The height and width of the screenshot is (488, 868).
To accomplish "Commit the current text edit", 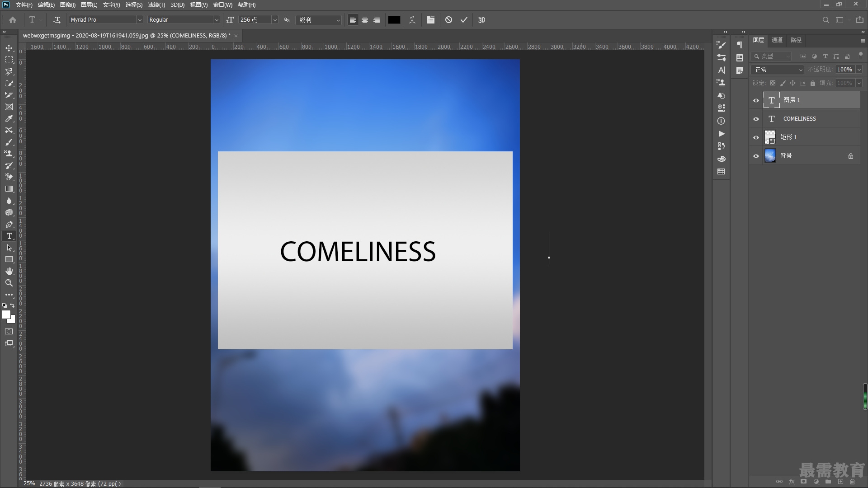I will tap(464, 20).
